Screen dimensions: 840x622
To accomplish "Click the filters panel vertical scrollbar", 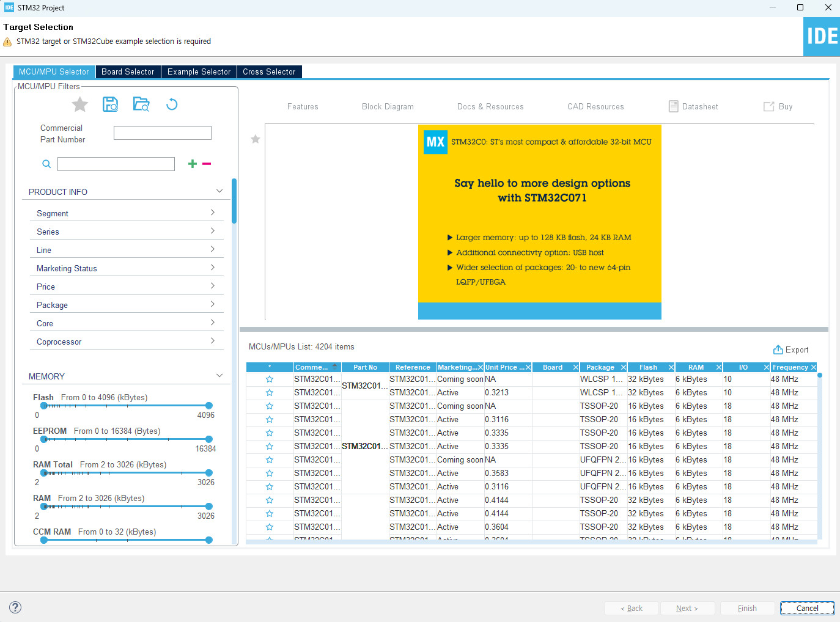I will (234, 201).
